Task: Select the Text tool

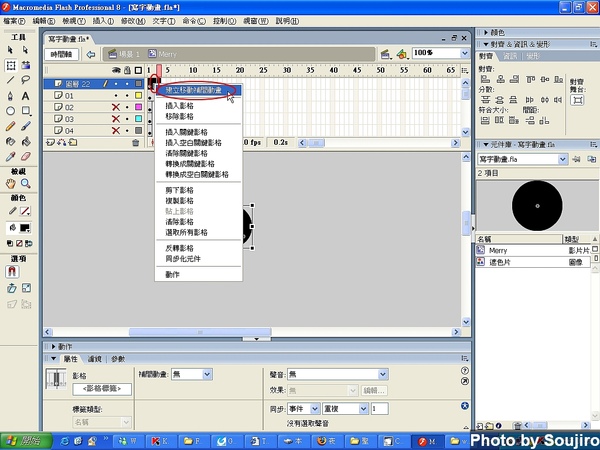Action: tap(26, 96)
